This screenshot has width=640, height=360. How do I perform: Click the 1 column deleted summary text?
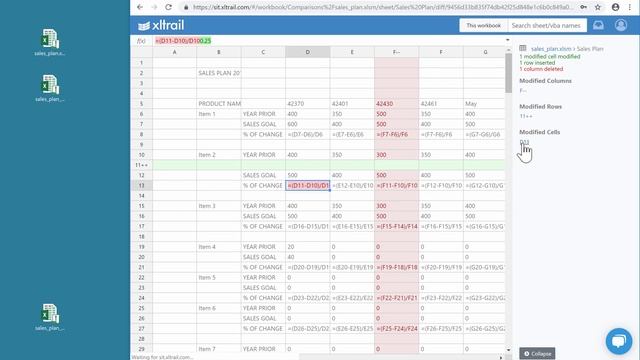[x=541, y=69]
